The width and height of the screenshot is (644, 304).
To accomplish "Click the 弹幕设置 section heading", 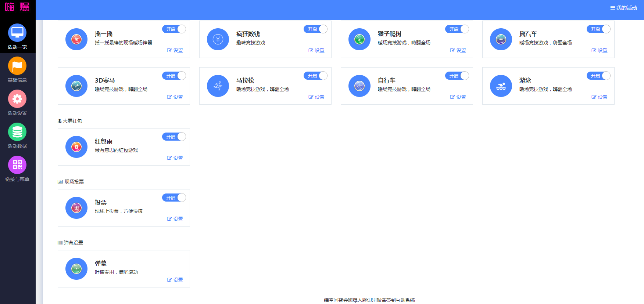I will coord(71,243).
